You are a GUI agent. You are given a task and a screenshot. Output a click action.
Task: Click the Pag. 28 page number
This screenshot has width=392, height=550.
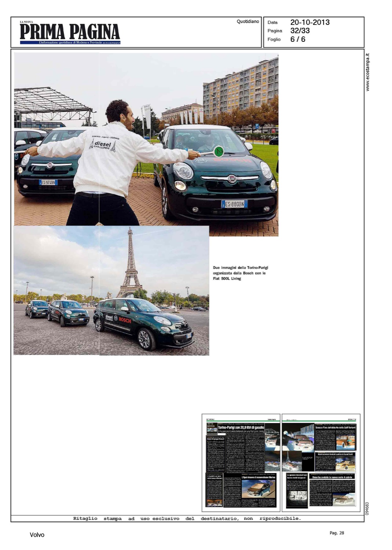click(337, 533)
